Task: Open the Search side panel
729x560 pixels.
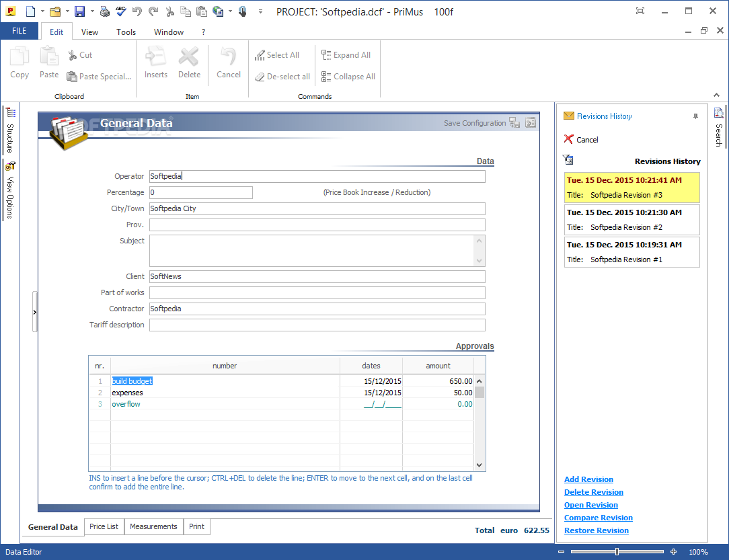Action: pos(719,127)
